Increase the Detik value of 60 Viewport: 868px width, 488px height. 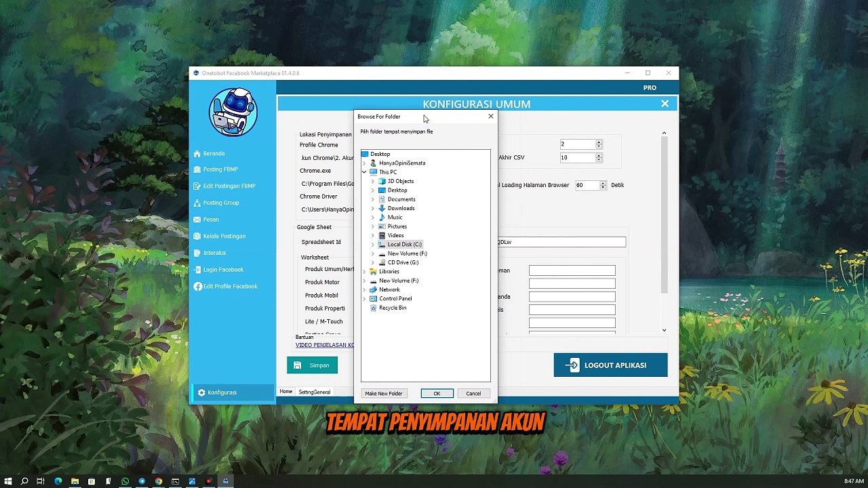[x=603, y=183]
